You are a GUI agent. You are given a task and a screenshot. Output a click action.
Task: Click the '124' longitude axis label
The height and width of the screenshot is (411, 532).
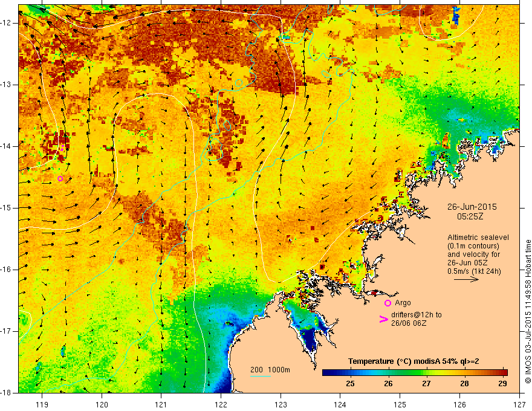pos(340,404)
